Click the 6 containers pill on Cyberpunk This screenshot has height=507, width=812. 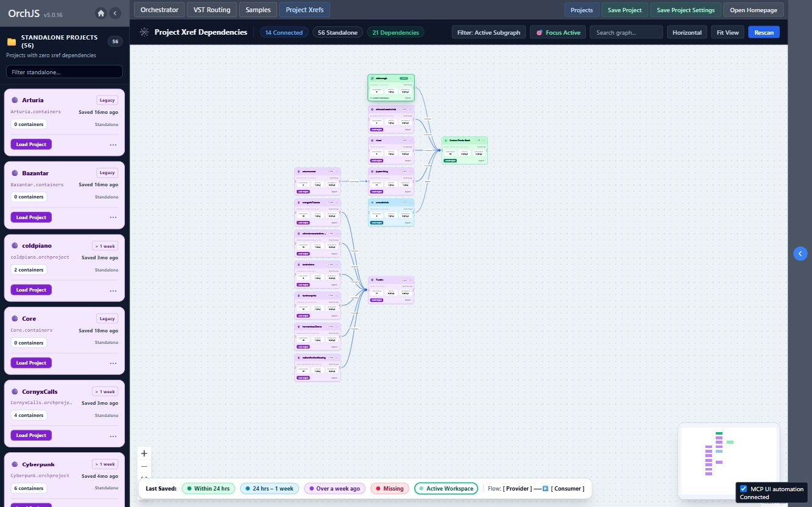[x=29, y=488]
